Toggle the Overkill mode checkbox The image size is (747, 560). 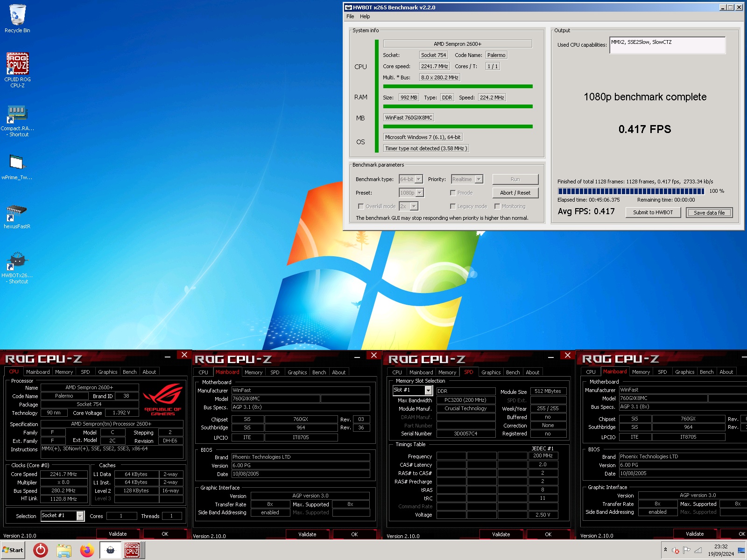[x=361, y=206]
